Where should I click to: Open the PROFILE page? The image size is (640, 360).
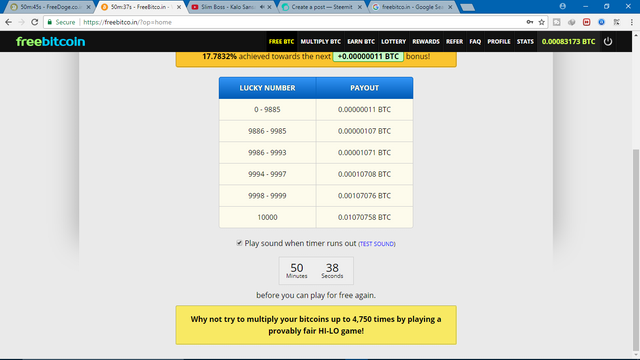click(x=499, y=41)
